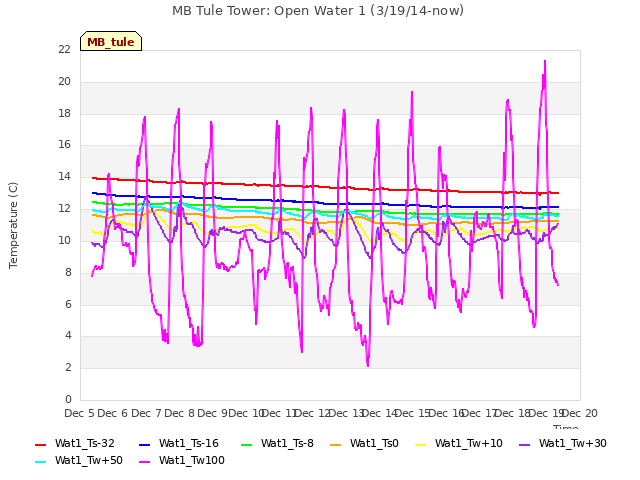
Task: Click cyan swatch for Wat1_Tw+50
Action: click(x=40, y=462)
